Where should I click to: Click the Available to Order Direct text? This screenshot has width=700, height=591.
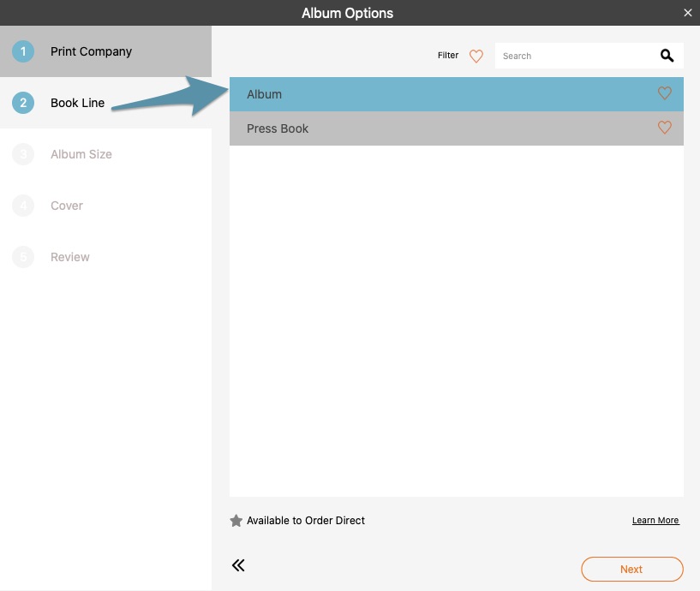pos(306,521)
